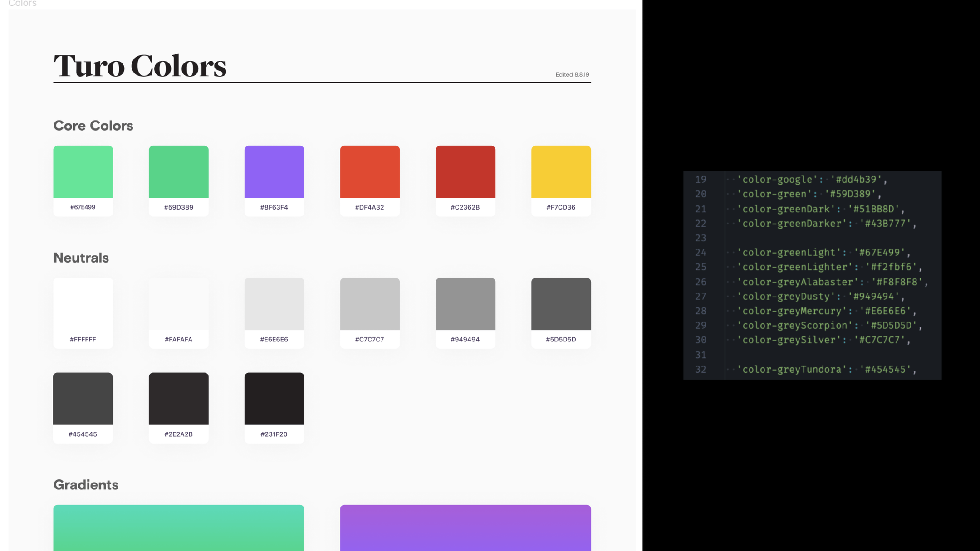Viewport: 980px width, 551px height.
Task: Select the #949494 dusty grey swatch
Action: click(465, 304)
